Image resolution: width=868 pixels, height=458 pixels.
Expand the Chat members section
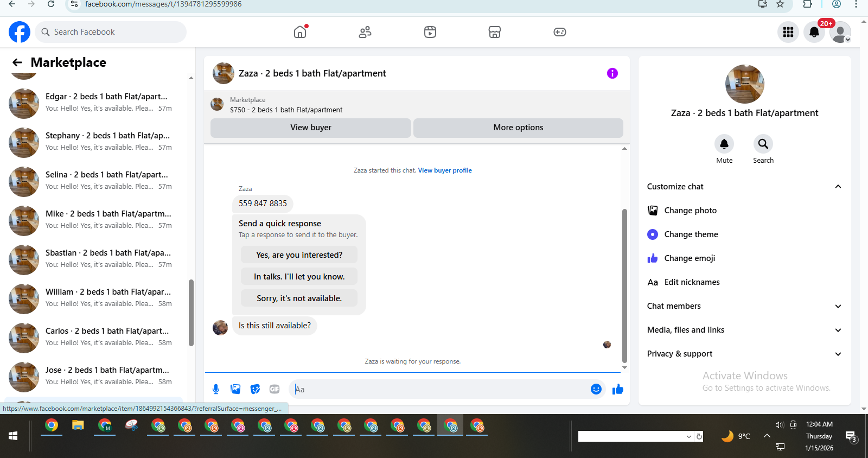(744, 306)
